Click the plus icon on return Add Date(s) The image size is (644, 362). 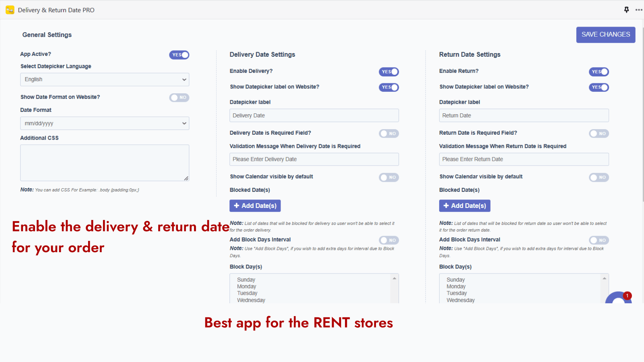tap(446, 206)
